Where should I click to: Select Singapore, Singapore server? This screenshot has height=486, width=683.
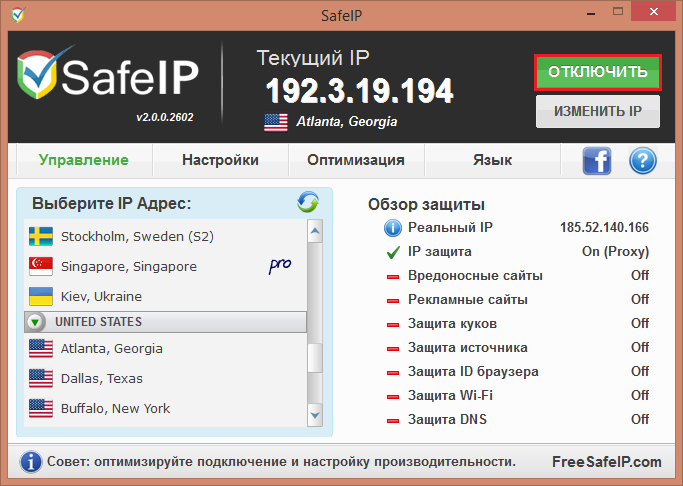166,266
